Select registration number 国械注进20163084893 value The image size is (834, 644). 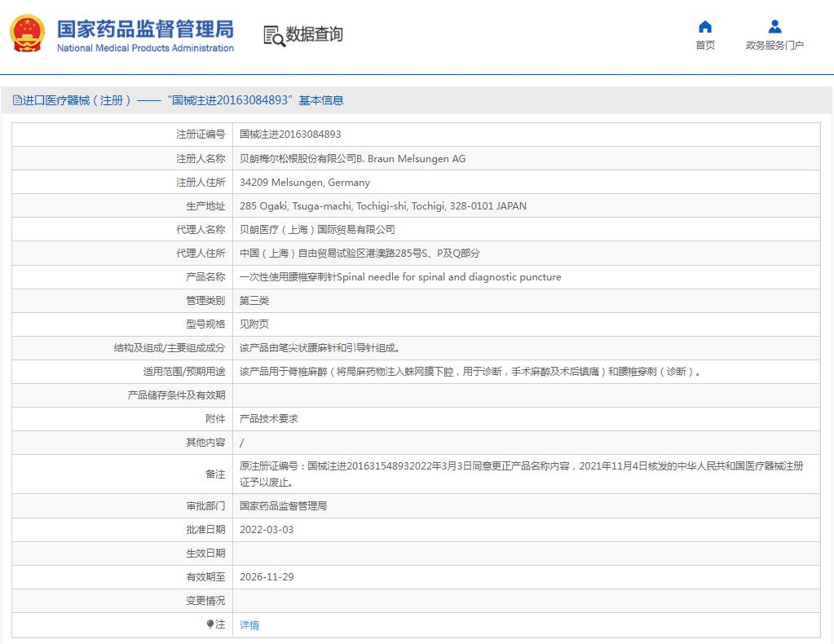[x=290, y=135]
